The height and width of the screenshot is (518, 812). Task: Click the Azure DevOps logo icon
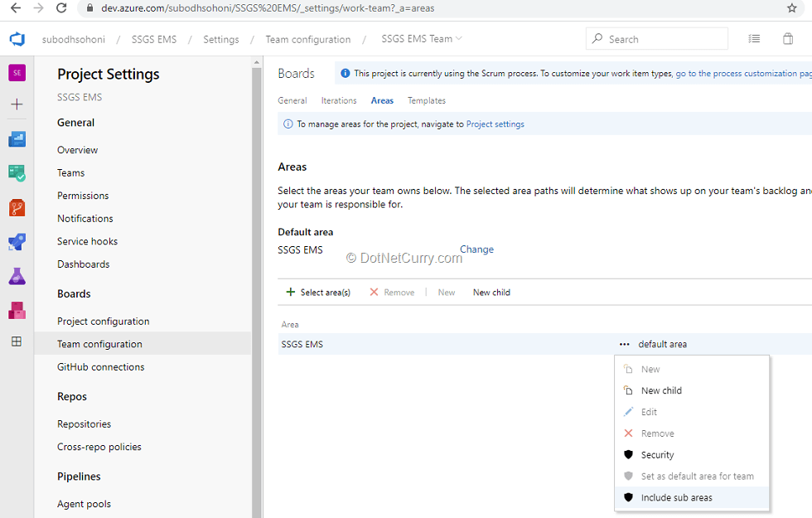point(17,39)
